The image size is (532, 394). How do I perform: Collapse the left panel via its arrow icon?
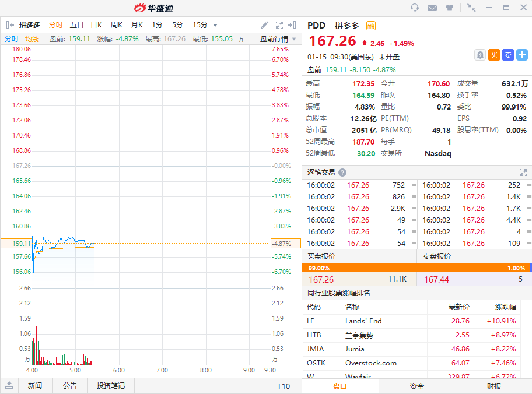click(10, 24)
